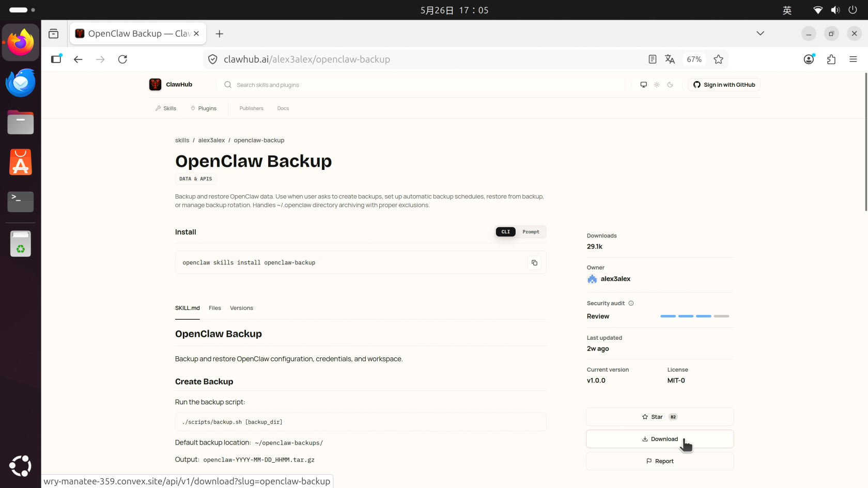Image resolution: width=868 pixels, height=488 pixels.
Task: Click the MIT-0 license value
Action: [676, 381]
